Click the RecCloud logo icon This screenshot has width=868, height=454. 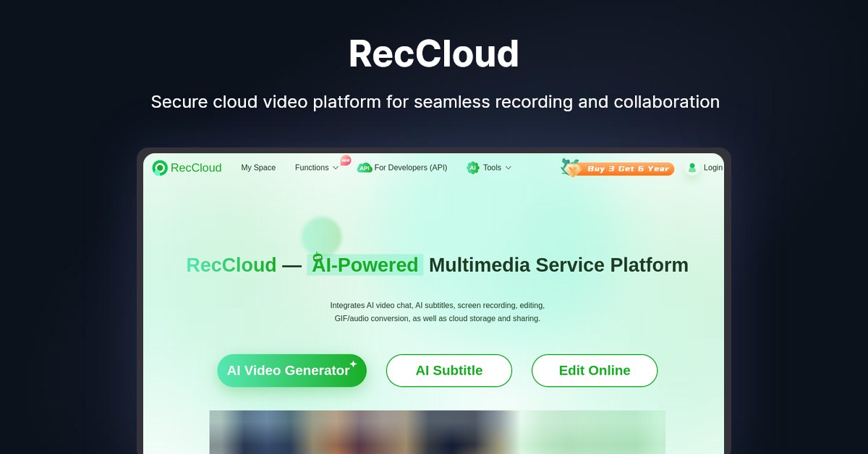click(x=160, y=168)
